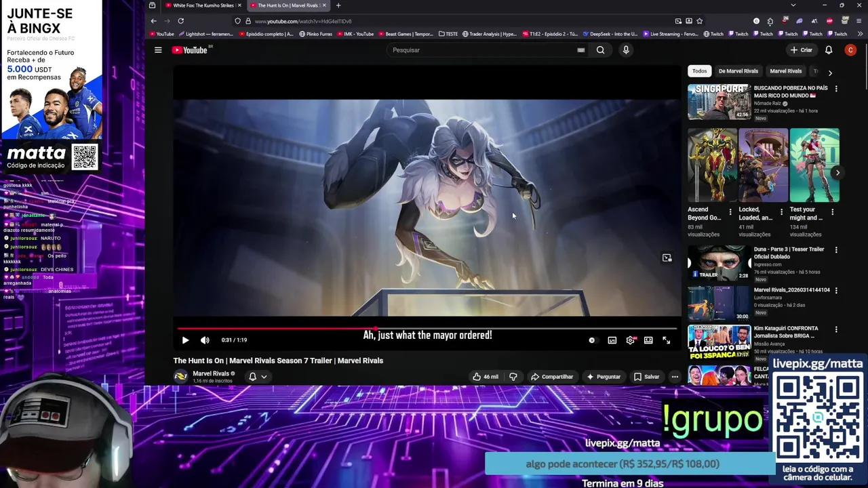Viewport: 868px width, 488px height.
Task: Show more bookmarks with overflow chevron
Action: pyautogui.click(x=859, y=34)
